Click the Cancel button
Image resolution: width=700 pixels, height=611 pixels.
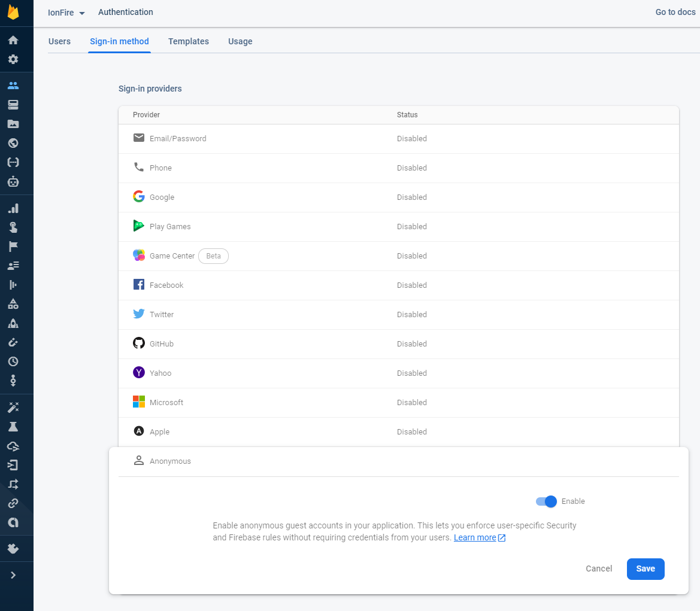(x=599, y=569)
